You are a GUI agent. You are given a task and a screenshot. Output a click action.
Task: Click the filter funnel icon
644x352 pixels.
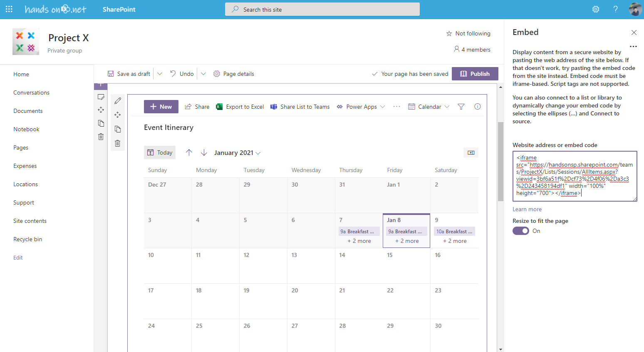tap(461, 107)
